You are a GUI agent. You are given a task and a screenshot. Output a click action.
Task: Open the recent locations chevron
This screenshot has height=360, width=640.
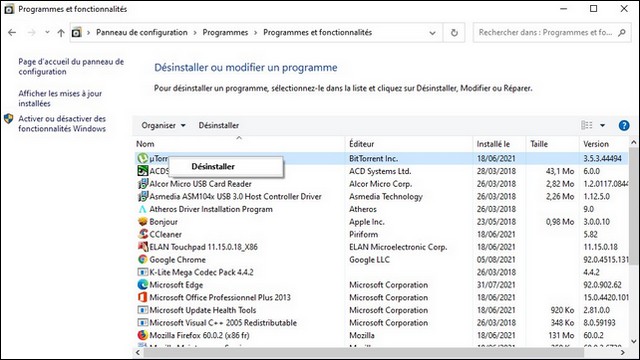coord(47,32)
